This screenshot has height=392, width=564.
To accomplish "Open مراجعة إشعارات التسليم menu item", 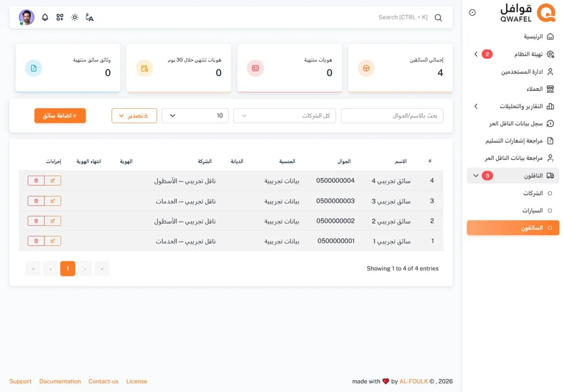I will point(513,140).
